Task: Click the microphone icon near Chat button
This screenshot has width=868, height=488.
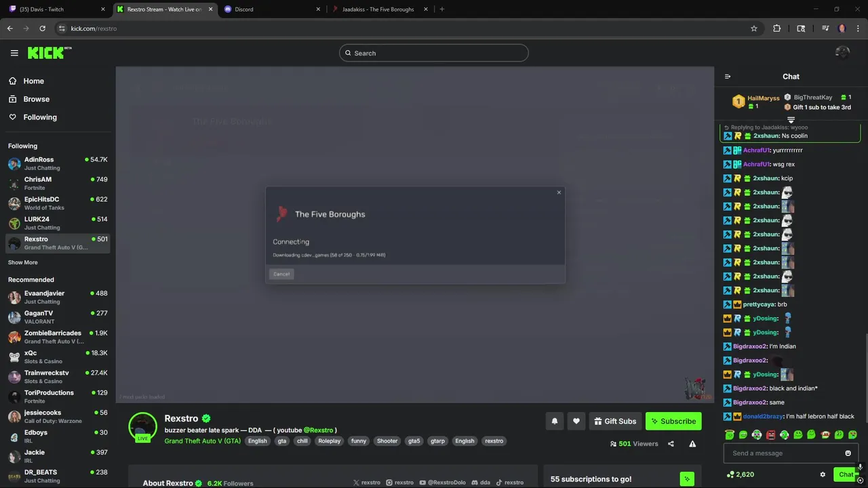Action: [x=860, y=468]
